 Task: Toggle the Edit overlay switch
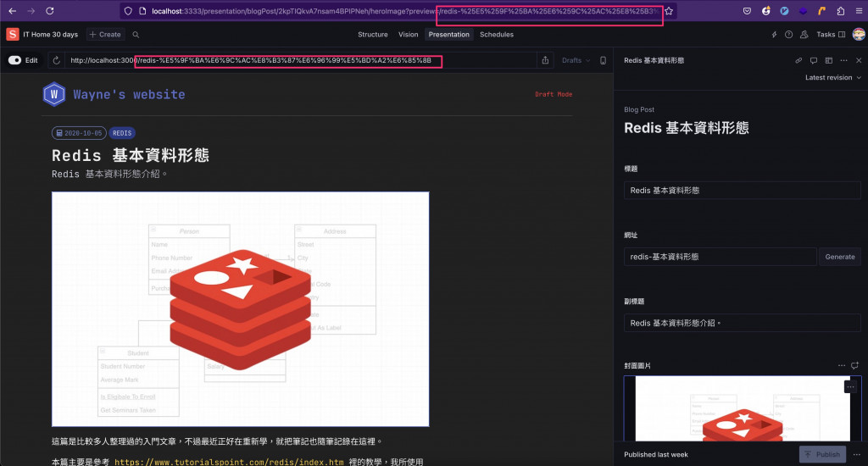pos(15,60)
